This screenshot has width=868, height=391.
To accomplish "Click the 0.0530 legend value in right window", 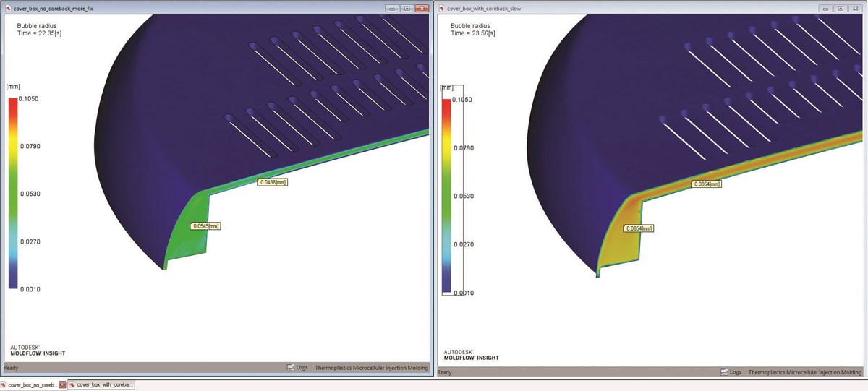I will point(463,196).
